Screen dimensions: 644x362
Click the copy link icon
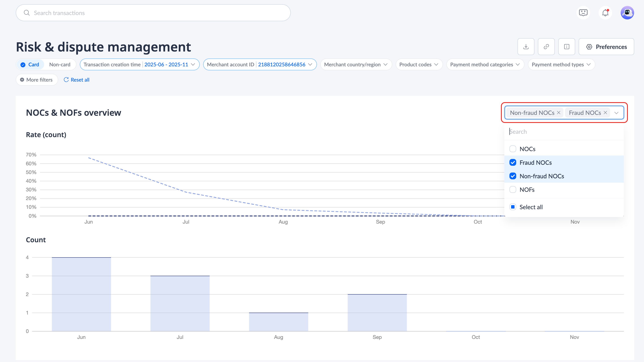point(546,47)
